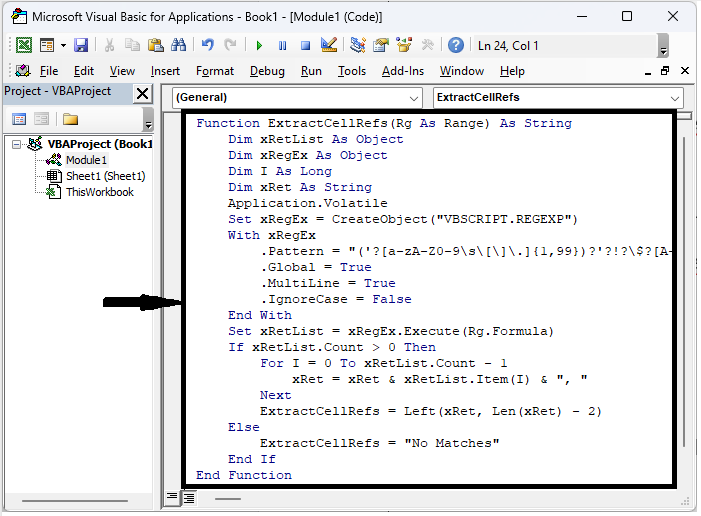Select Module1 in the project tree
The width and height of the screenshot is (701, 516).
(86, 160)
